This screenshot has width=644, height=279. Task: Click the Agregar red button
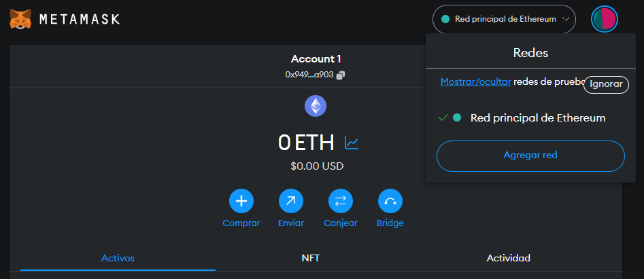point(530,155)
